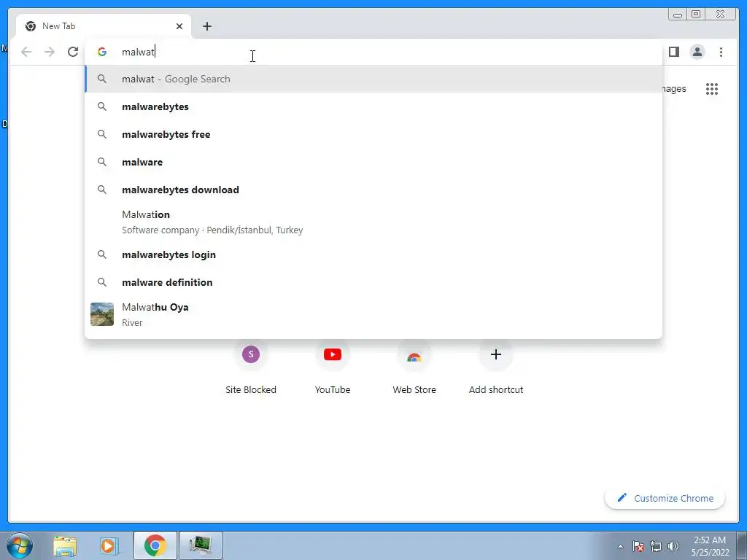Open the Images link

[673, 89]
